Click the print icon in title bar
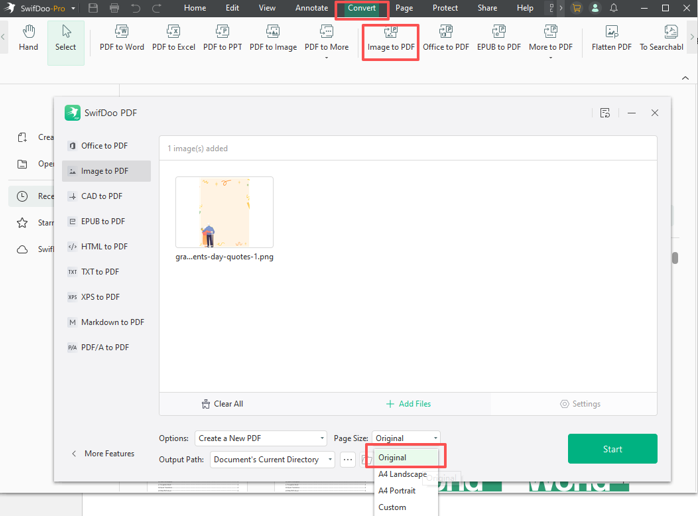The width and height of the screenshot is (698, 516). pyautogui.click(x=115, y=8)
